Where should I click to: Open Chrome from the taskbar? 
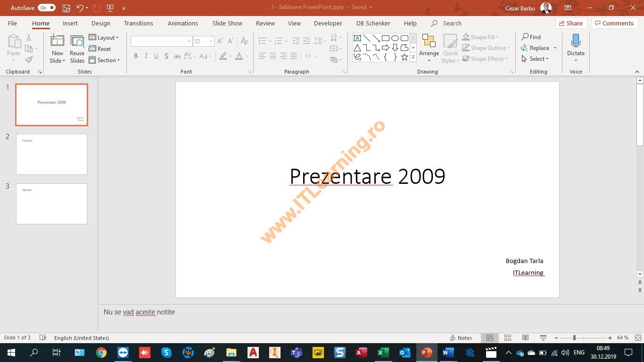tap(101, 353)
